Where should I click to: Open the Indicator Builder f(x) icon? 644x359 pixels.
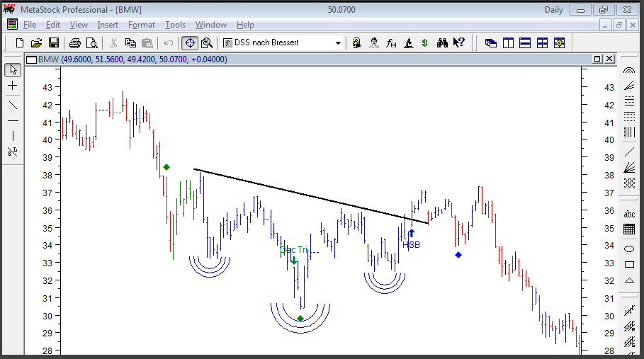pos(391,42)
